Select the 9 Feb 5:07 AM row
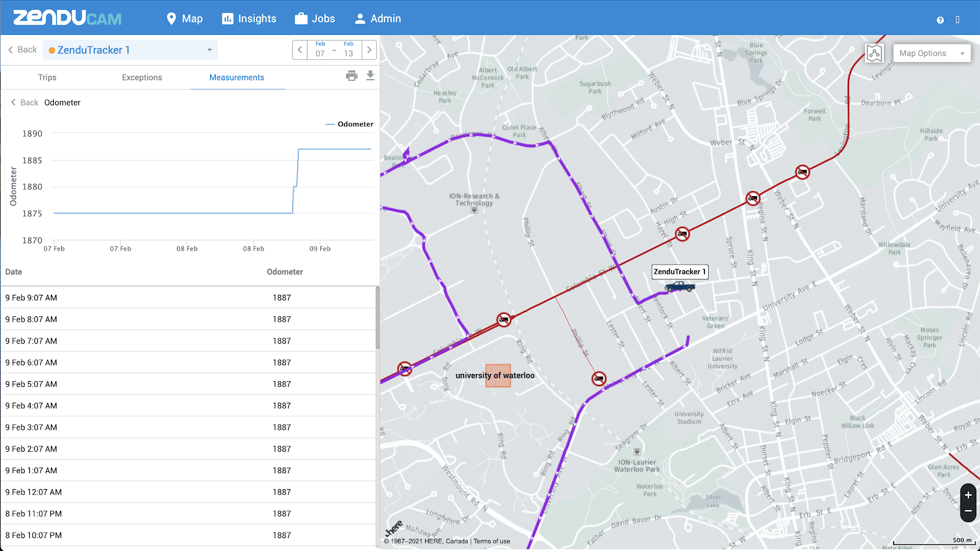 point(188,384)
